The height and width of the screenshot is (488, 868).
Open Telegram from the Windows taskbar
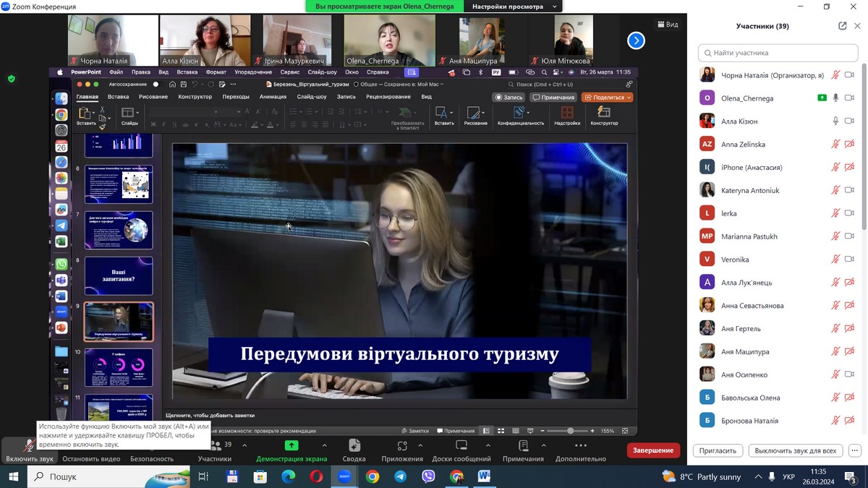[400, 476]
